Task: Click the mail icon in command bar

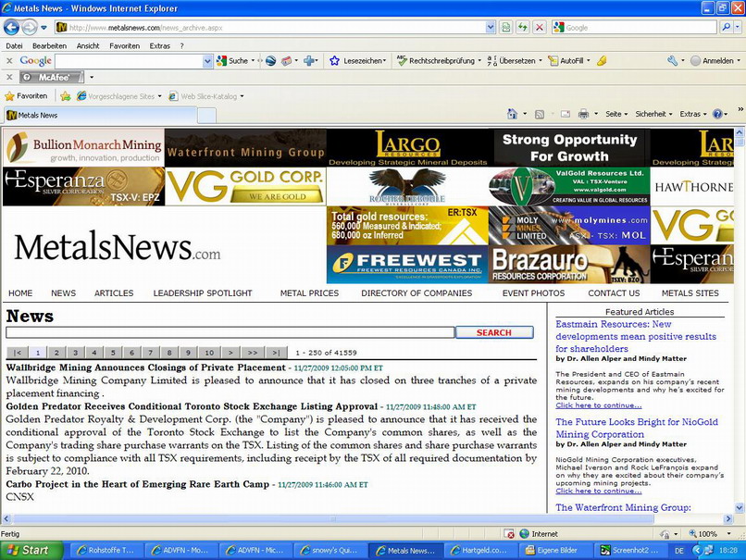Action: 566,114
